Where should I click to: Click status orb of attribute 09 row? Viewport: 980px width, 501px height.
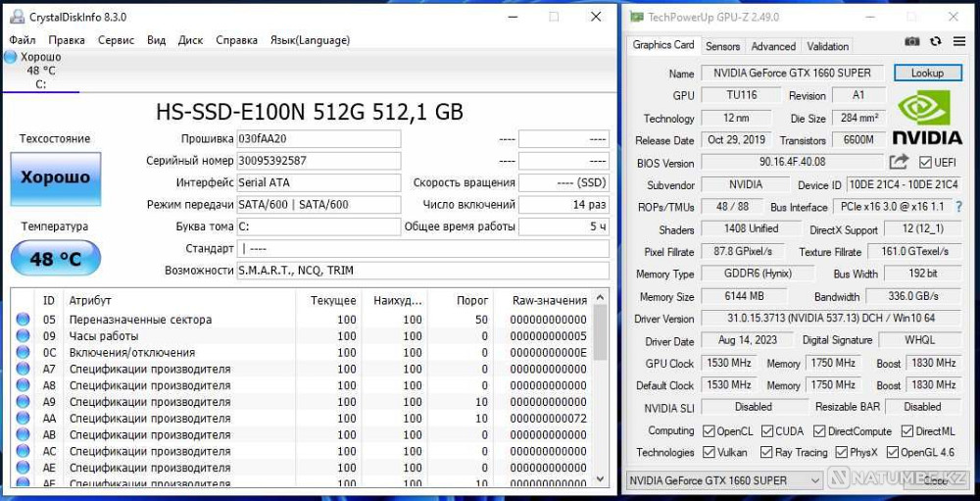[24, 336]
